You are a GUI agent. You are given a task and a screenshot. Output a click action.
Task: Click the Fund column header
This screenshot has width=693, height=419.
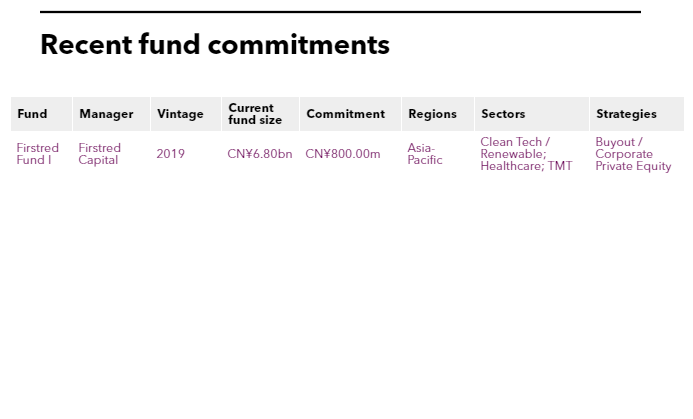pos(32,114)
